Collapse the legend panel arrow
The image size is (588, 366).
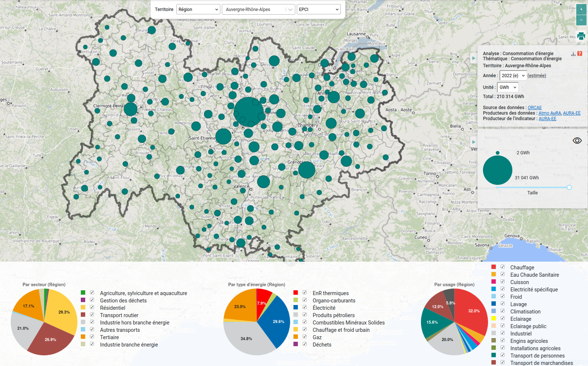(474, 142)
